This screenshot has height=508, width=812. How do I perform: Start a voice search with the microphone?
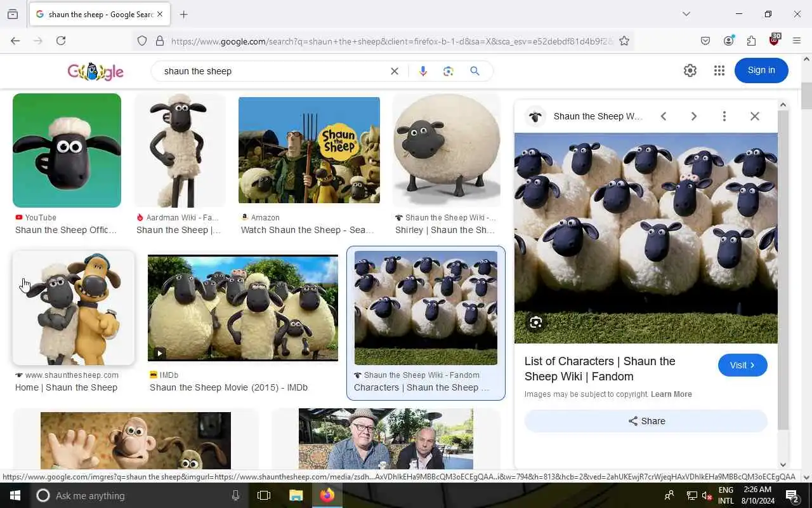coord(423,71)
